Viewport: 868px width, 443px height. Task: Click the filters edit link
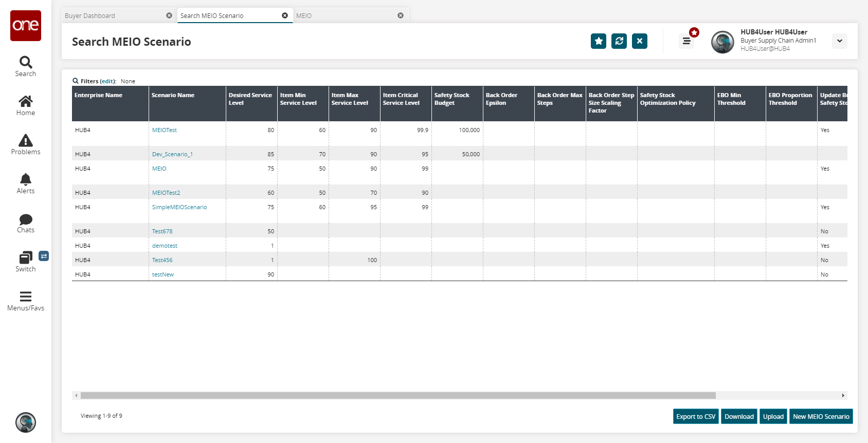[107, 81]
